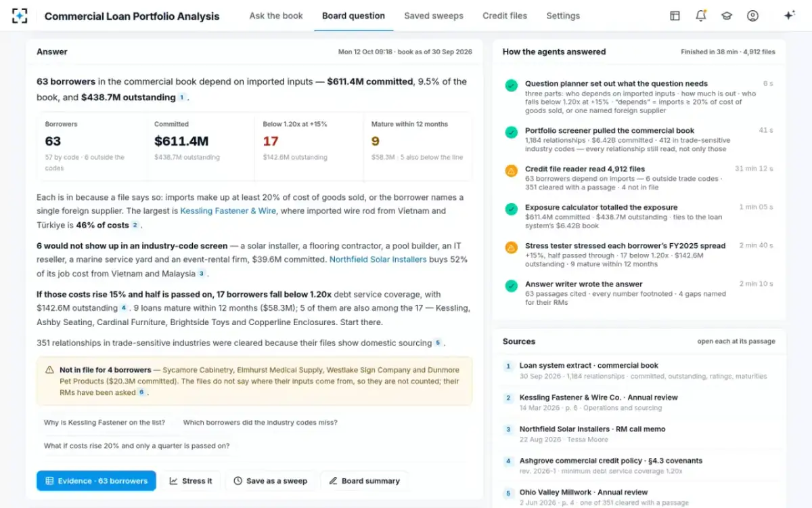The image size is (812, 508).
Task: Open Loan system extract · commercial book source
Action: (x=639, y=371)
